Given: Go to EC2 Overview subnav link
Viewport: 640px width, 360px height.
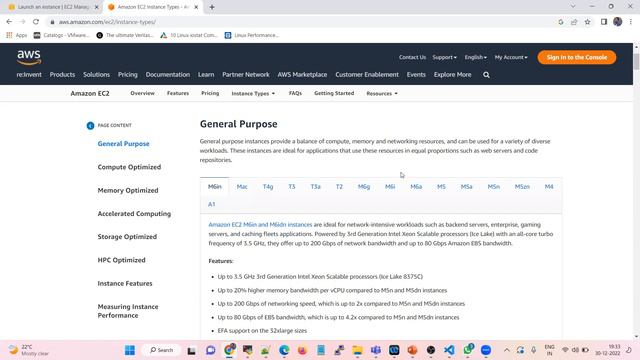Looking at the screenshot, I should 142,93.
